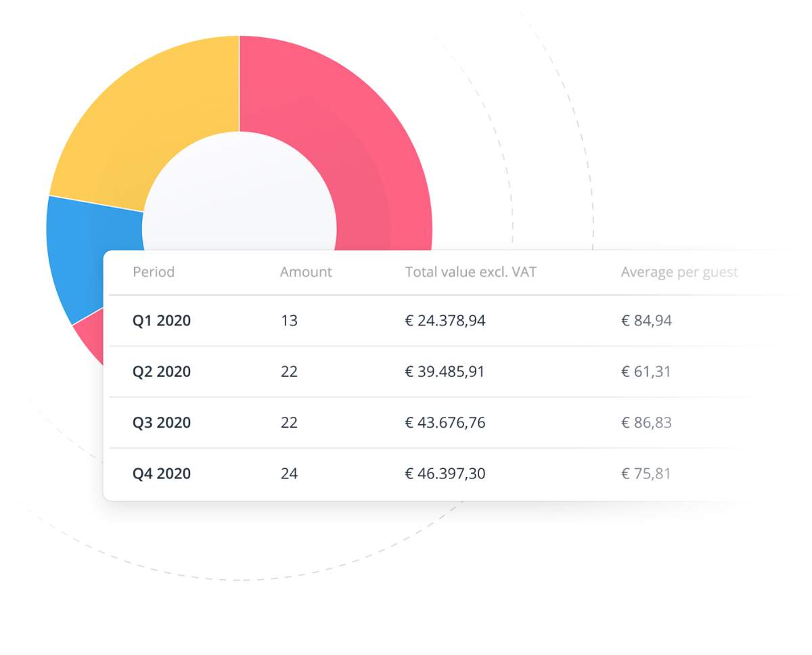Screen dimensions: 812x655
Task: Select the Q1 2020 row label
Action: [x=162, y=320]
